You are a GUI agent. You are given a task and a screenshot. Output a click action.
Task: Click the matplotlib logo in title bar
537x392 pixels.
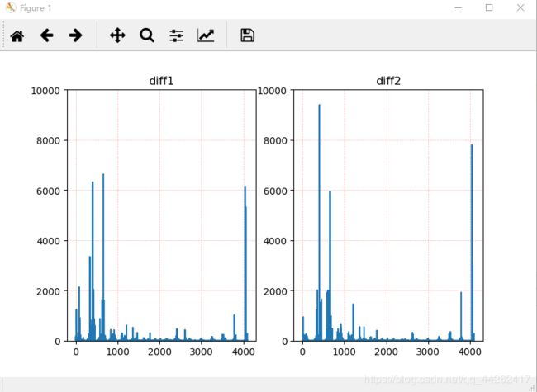pos(11,7)
